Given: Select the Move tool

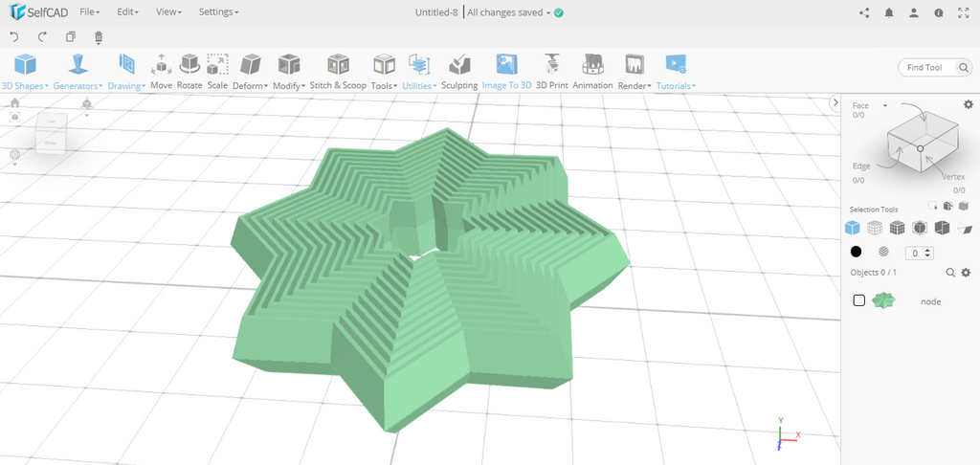Looking at the screenshot, I should [161, 72].
